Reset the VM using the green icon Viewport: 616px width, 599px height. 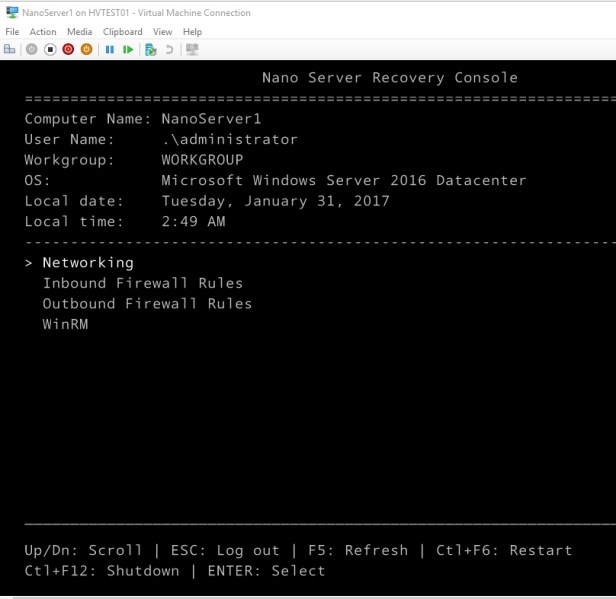[x=128, y=49]
